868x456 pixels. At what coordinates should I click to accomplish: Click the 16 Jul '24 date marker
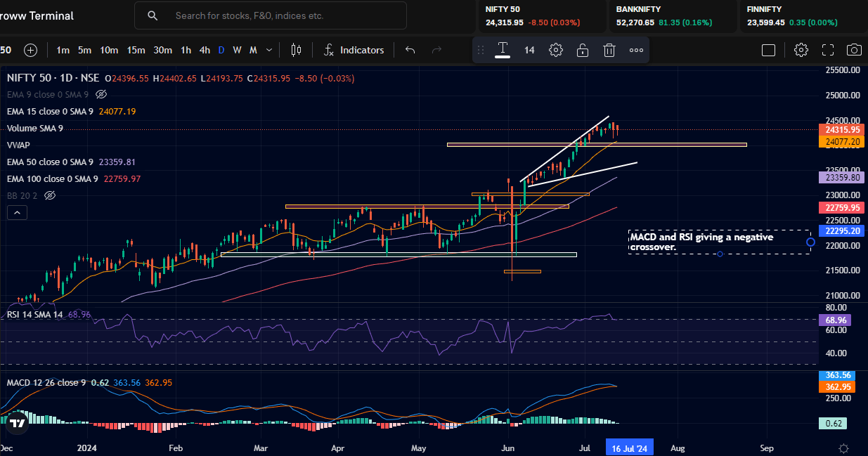click(629, 448)
